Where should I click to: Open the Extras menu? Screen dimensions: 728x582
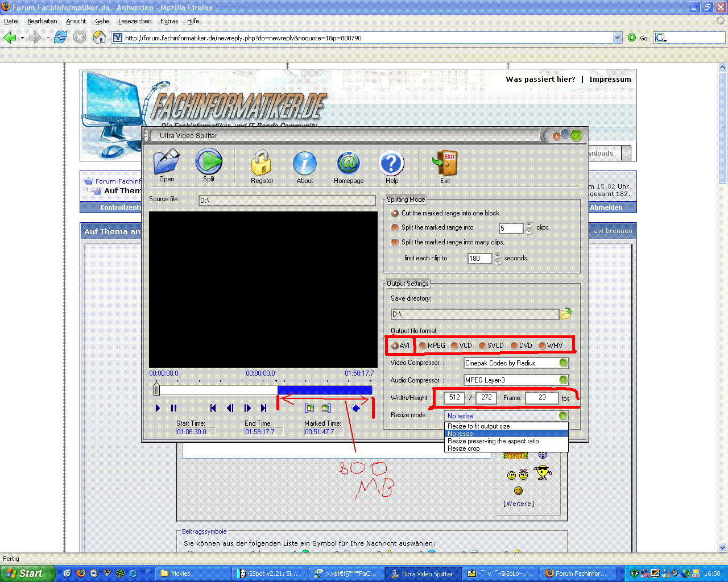pos(169,21)
